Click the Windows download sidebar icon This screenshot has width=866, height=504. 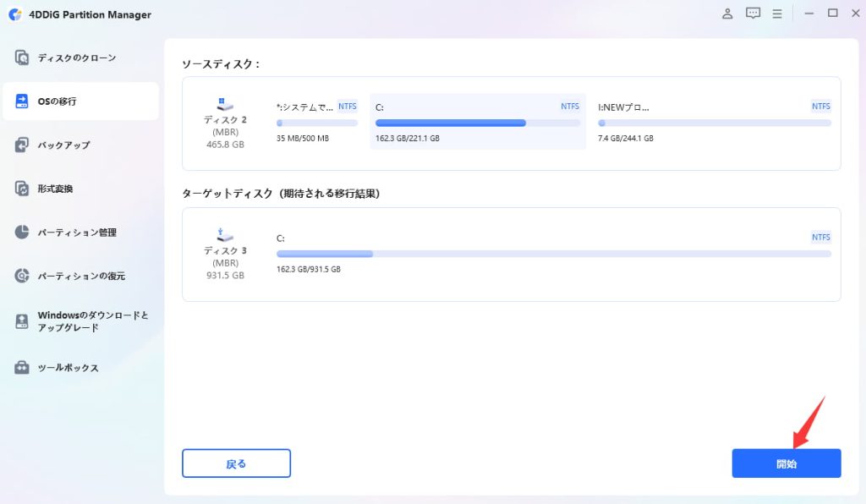click(21, 321)
